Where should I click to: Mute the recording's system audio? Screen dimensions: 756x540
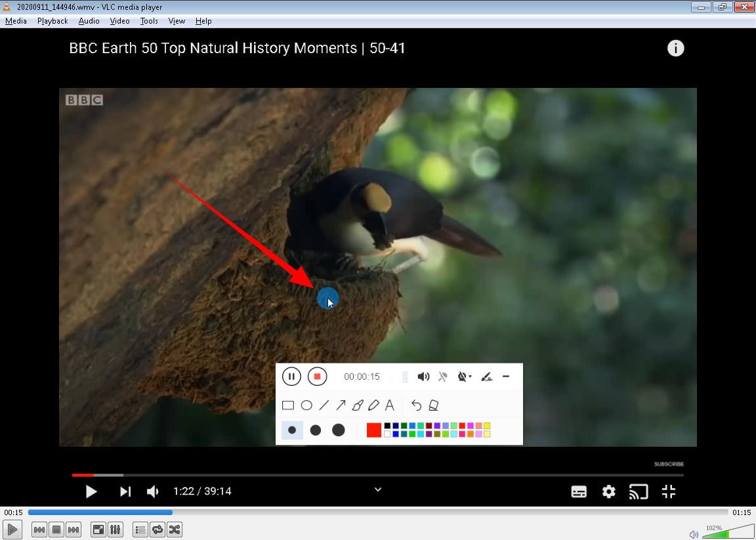423,376
